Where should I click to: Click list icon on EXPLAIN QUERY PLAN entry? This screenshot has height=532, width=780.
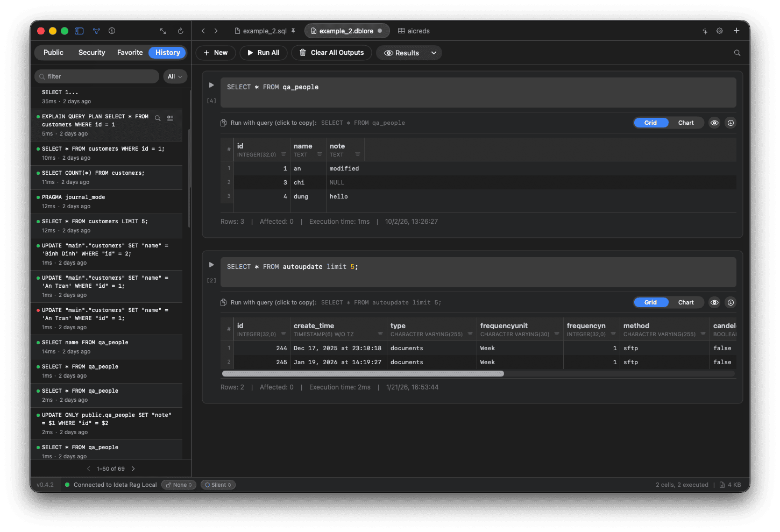coord(170,118)
